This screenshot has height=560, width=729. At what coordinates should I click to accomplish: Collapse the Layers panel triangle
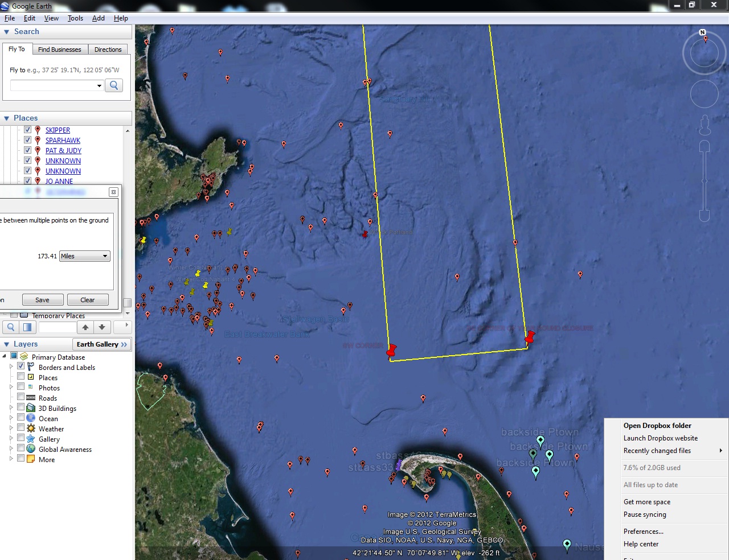7,344
